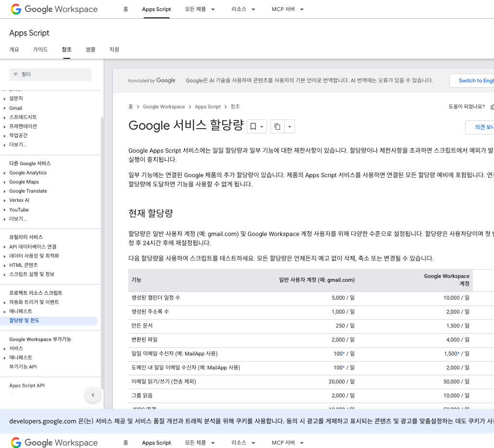494x448 pixels.
Task: Click the 참조 breadcrumb link
Action: (x=235, y=107)
